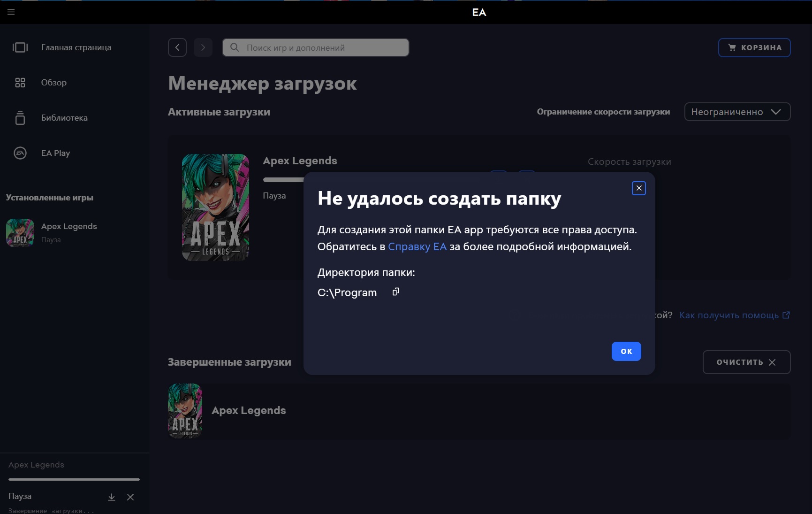Navigate back with left arrow button
The height and width of the screenshot is (514, 812).
177,47
